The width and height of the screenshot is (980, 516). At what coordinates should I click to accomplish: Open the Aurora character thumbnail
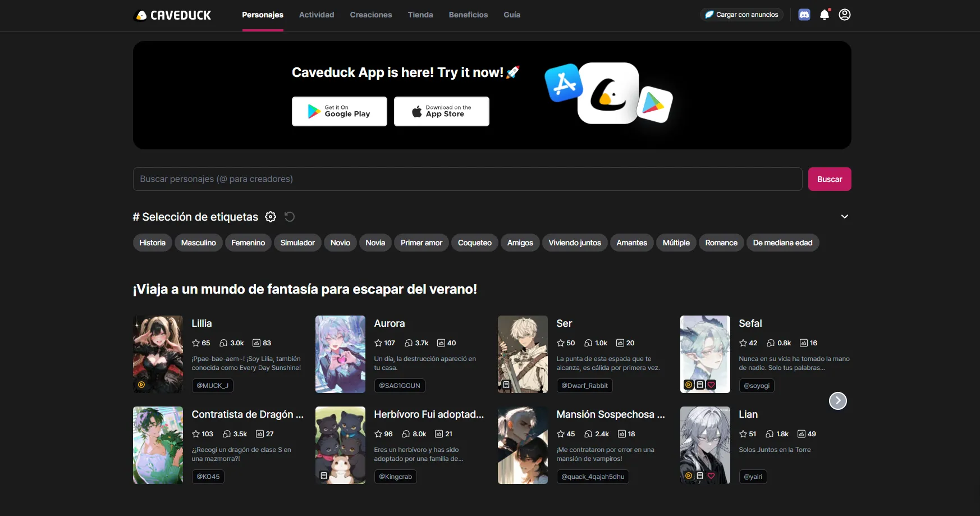pos(340,354)
